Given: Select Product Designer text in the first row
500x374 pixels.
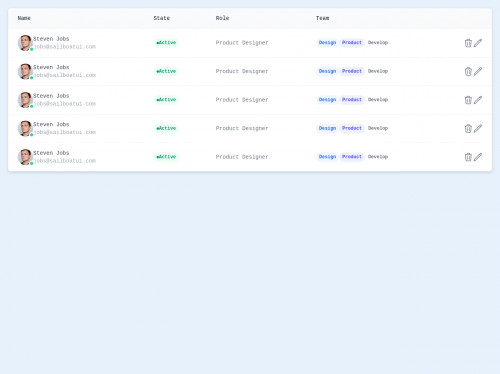Looking at the screenshot, I should coord(242,43).
